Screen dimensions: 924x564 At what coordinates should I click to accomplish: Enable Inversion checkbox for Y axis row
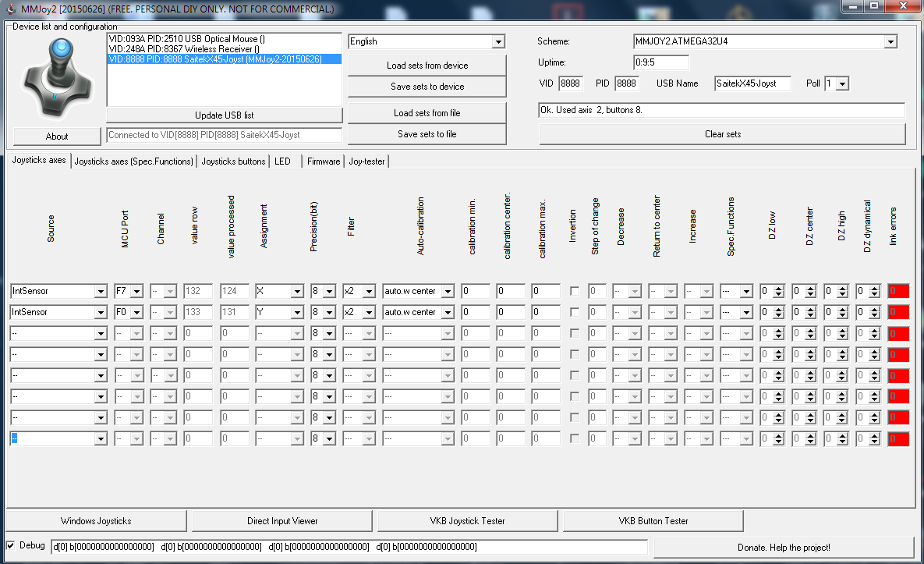click(575, 312)
